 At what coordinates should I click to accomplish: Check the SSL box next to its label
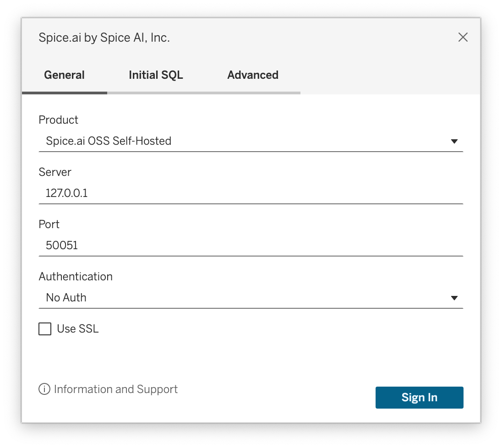[44, 329]
